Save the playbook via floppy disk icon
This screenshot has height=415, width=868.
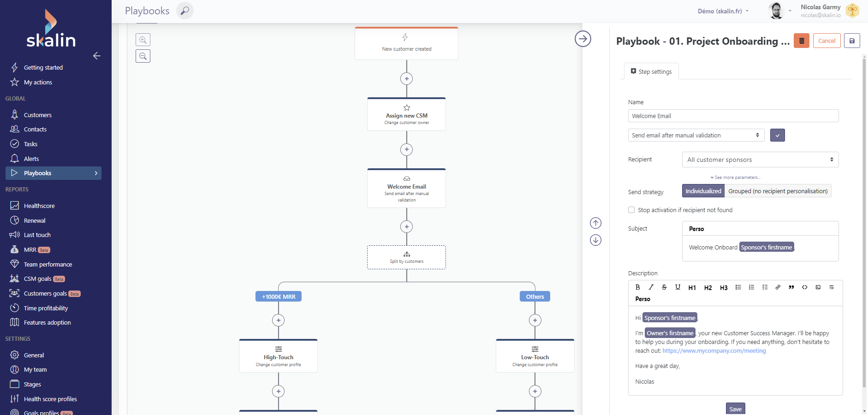coord(852,41)
